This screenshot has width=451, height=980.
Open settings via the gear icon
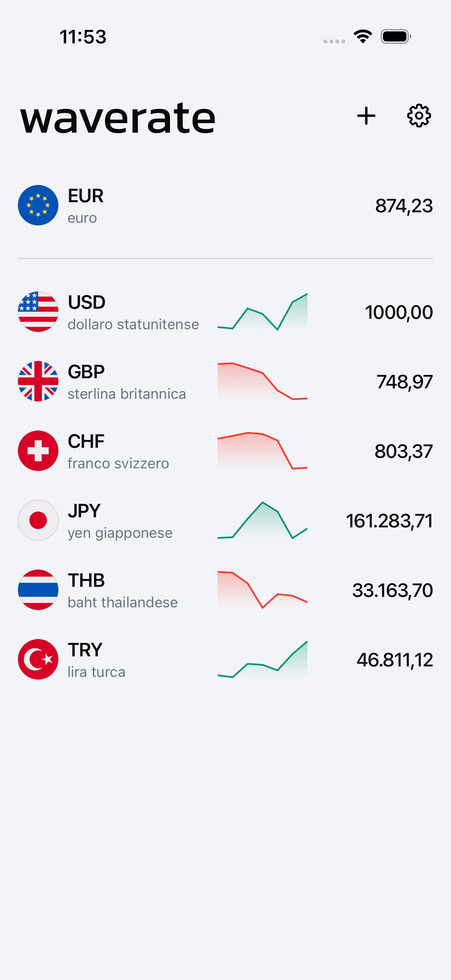419,115
